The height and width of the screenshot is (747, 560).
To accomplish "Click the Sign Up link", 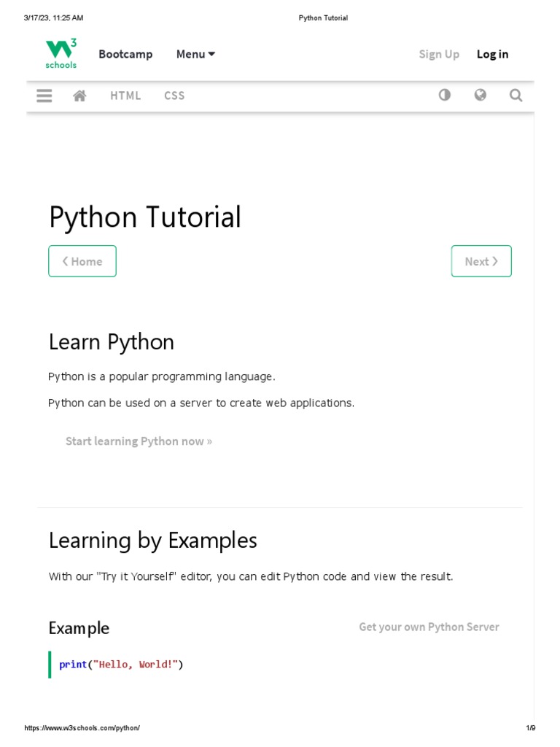I will (x=439, y=54).
